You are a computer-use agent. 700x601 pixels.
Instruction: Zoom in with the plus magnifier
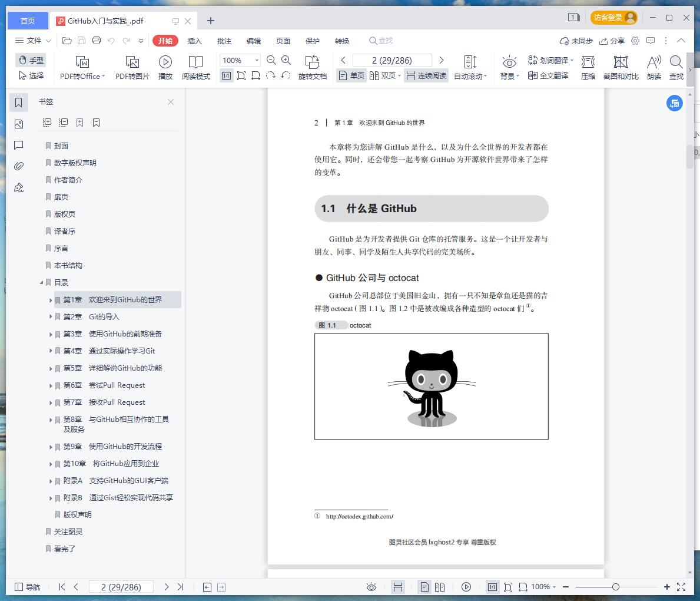click(x=286, y=60)
